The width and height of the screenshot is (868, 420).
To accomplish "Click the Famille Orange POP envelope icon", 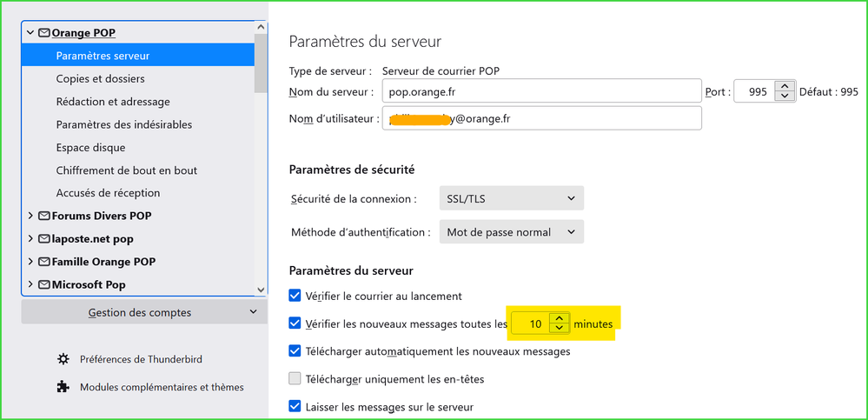I will tap(43, 262).
